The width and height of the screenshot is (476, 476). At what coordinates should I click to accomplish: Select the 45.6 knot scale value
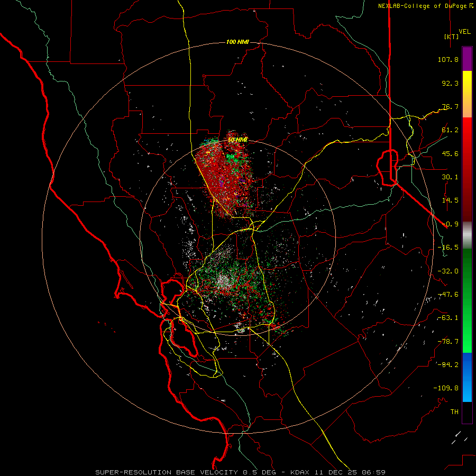click(x=450, y=153)
